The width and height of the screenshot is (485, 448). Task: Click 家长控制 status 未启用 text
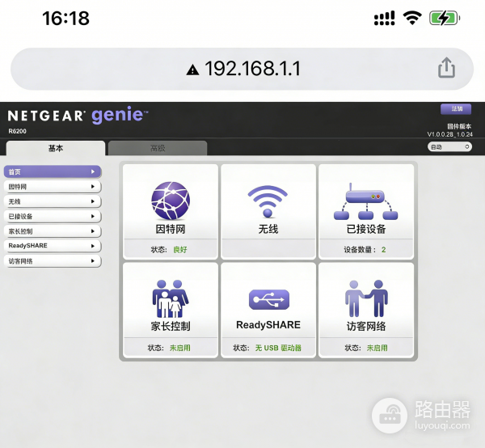[x=180, y=348]
